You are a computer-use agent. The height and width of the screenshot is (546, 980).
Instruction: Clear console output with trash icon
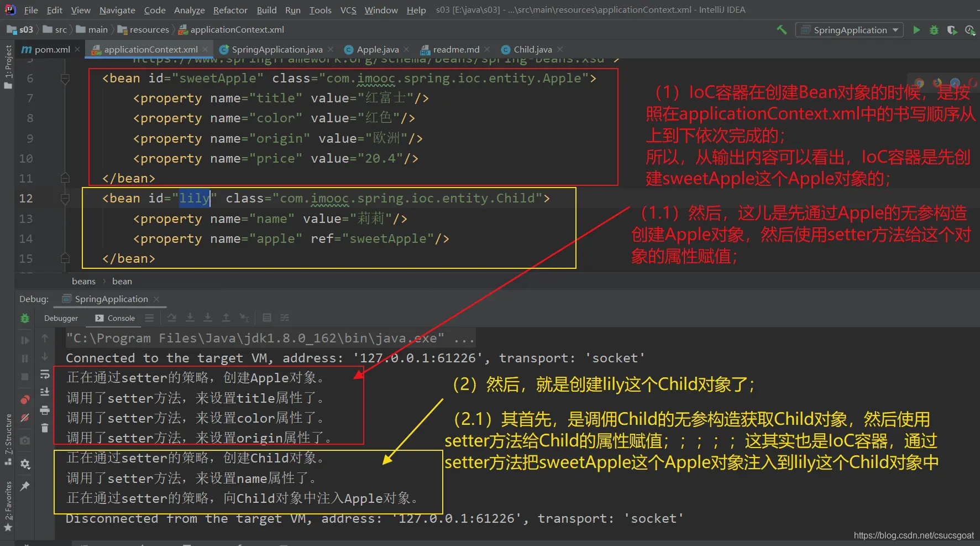(45, 428)
